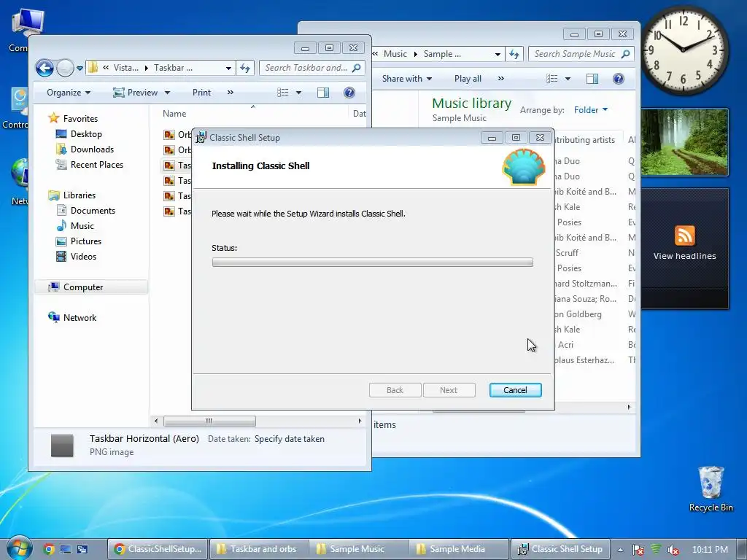The width and height of the screenshot is (747, 560).
Task: Click the Taskbar Horizontal (Aero) thumbnail preview
Action: pyautogui.click(x=63, y=446)
